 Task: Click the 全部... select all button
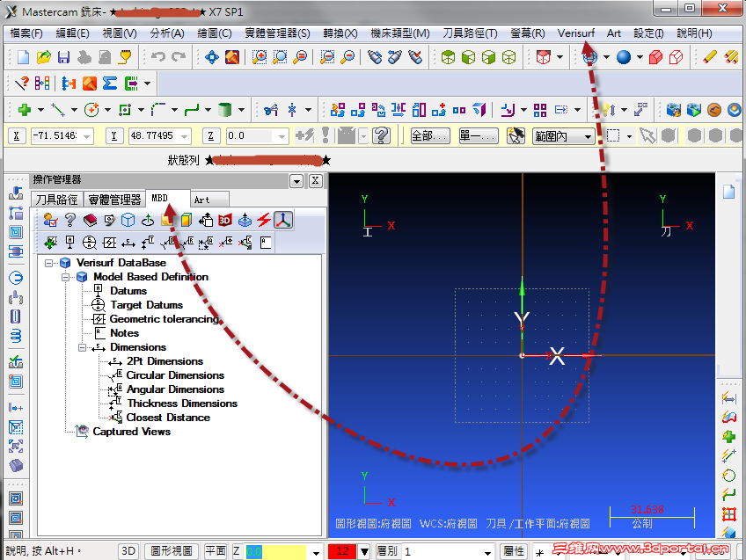tap(429, 136)
